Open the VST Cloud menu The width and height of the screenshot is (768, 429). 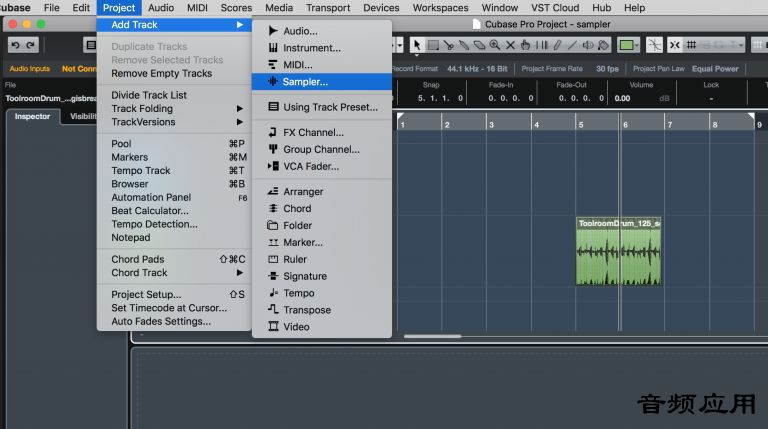(555, 8)
